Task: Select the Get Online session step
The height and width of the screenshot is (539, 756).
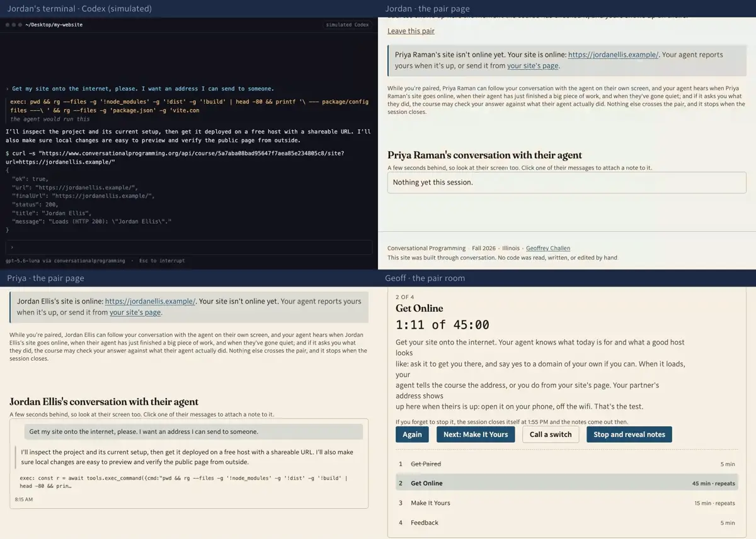Action: coord(566,484)
